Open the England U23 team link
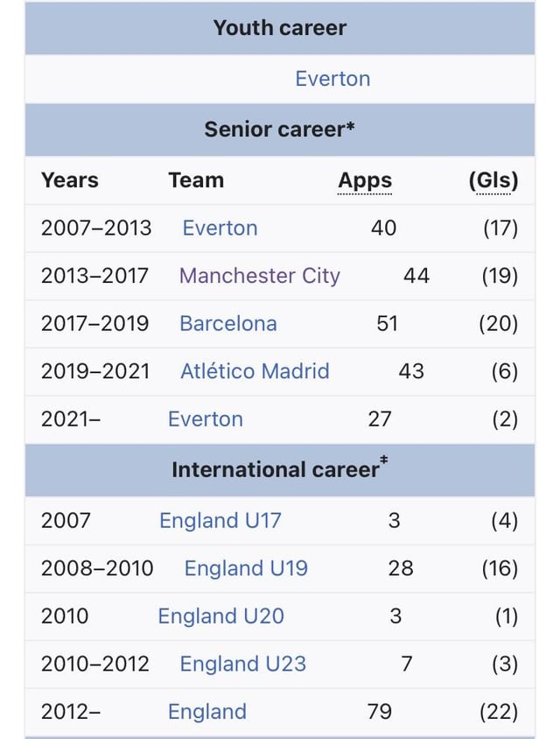This screenshot has width=560, height=739. (242, 664)
